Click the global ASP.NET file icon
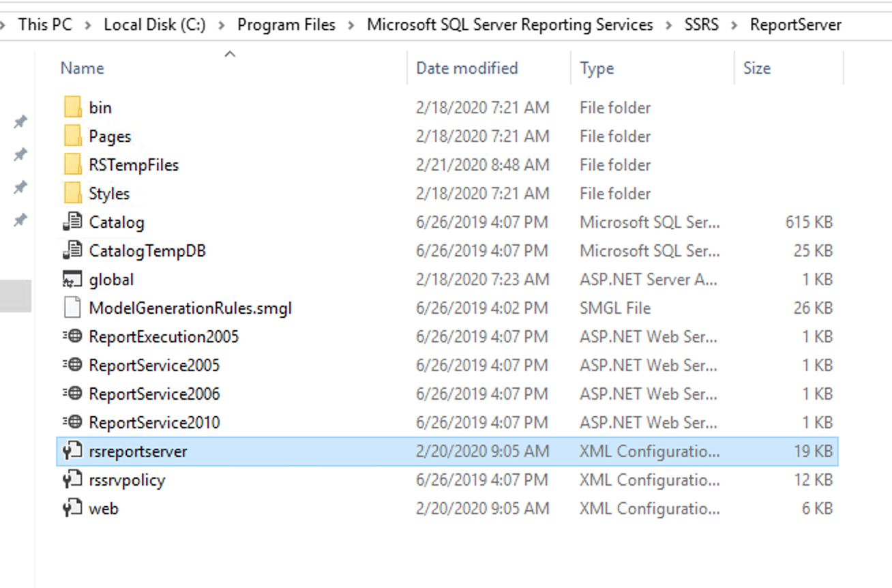 click(x=72, y=279)
